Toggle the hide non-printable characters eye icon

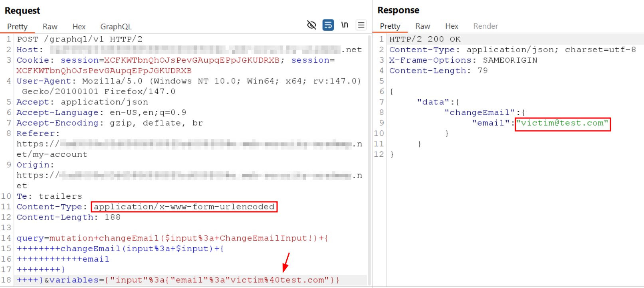pyautogui.click(x=311, y=25)
